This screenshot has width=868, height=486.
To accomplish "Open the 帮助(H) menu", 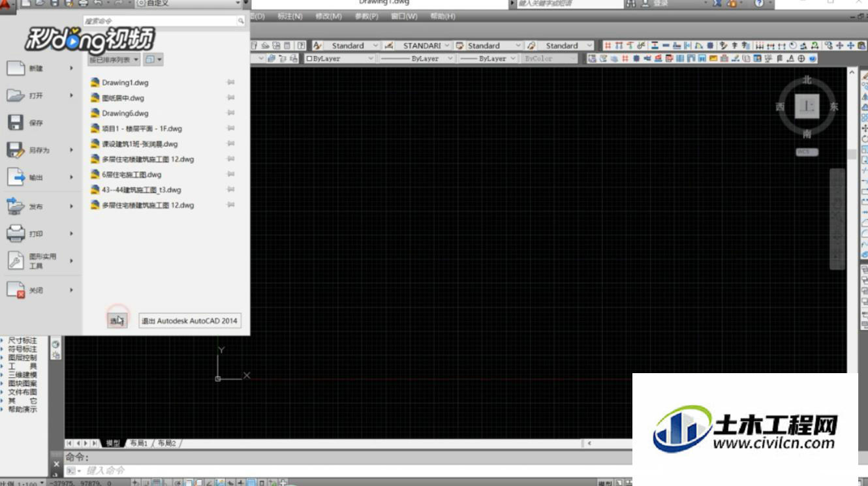I will click(x=442, y=16).
